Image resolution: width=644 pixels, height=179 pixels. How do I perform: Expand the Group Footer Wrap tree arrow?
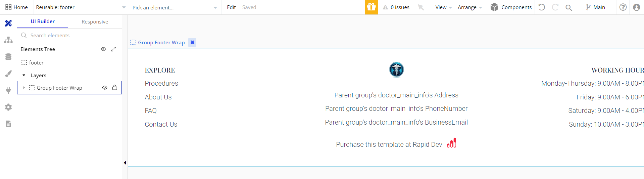click(24, 88)
